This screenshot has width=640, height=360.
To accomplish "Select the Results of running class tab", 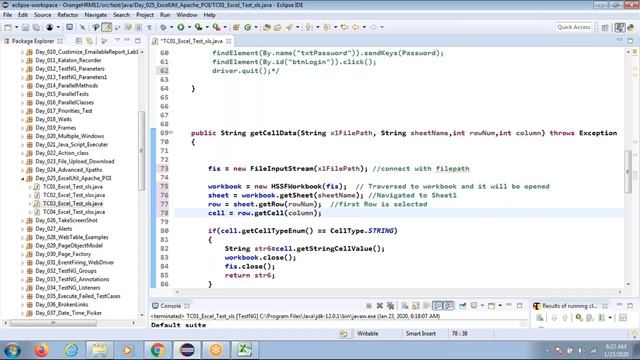I will pos(569,306).
